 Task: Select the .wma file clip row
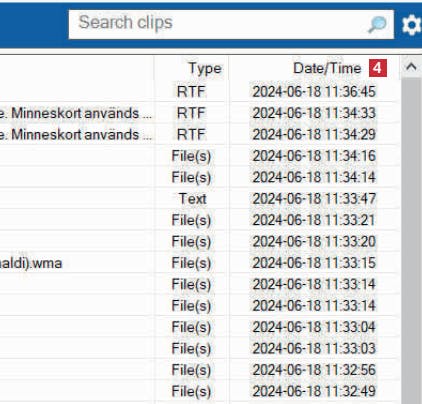click(199, 263)
